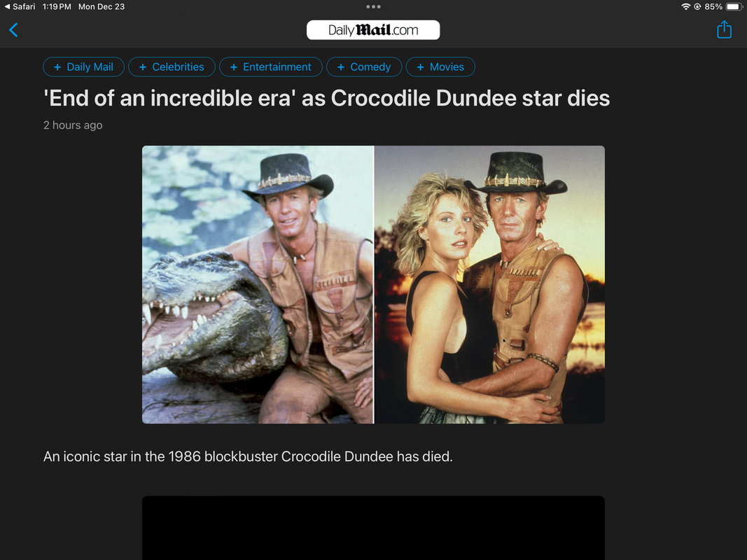Follow the Daily Mail topic
The image size is (747, 560).
tap(83, 67)
